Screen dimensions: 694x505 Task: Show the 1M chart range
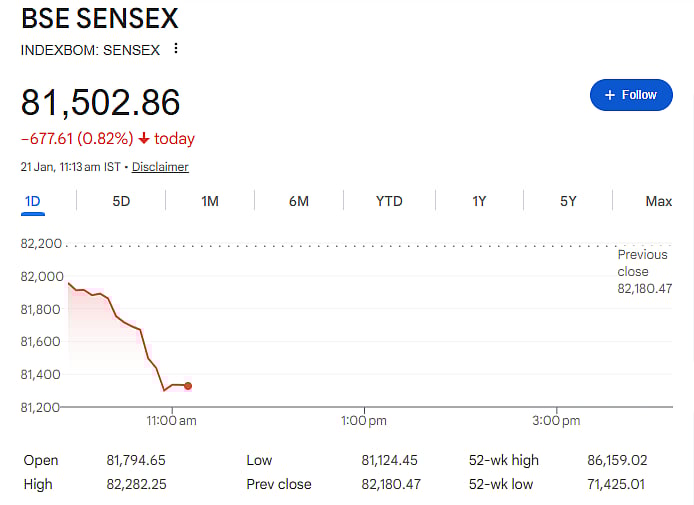pos(210,201)
